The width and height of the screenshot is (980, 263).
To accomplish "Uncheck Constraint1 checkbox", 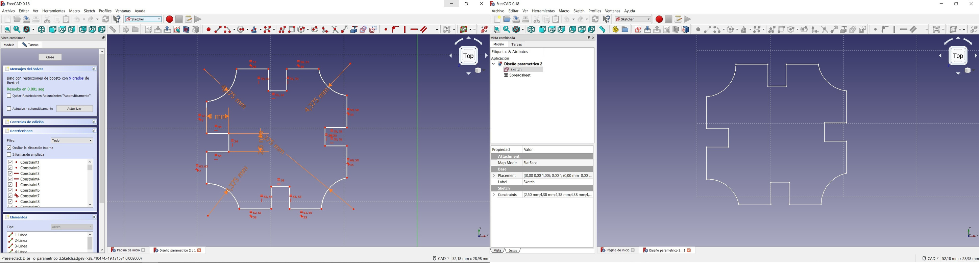I will (x=10, y=162).
